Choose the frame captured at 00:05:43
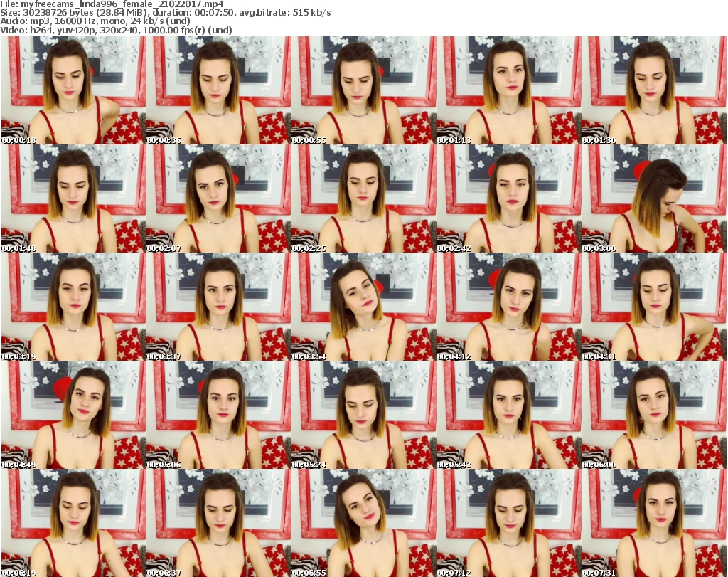 pos(508,415)
